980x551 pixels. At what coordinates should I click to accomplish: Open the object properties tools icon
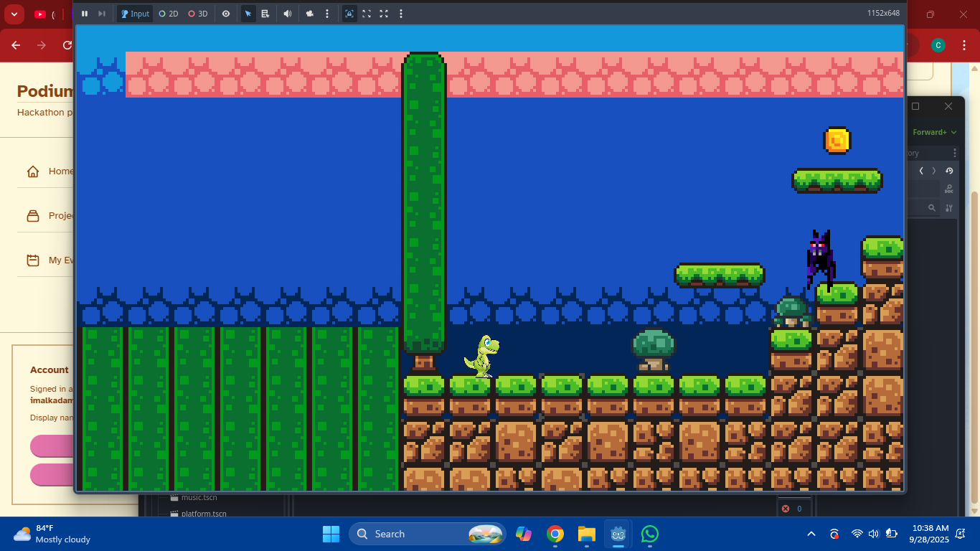(x=949, y=208)
